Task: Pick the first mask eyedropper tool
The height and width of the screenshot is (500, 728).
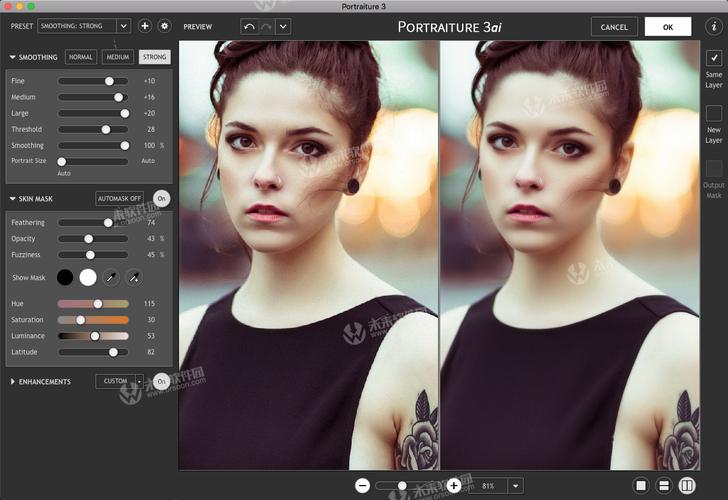Action: [111, 278]
